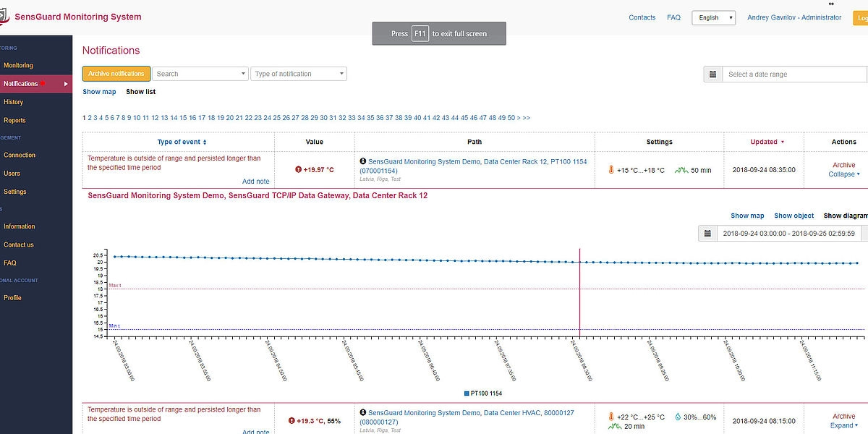Open the English language dropdown
The height and width of the screenshot is (434, 868).
click(x=713, y=17)
